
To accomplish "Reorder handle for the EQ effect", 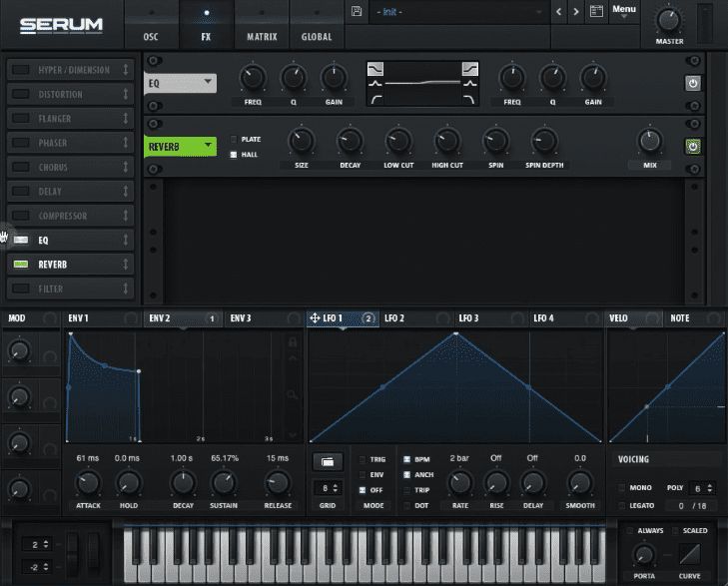I will 126,240.
